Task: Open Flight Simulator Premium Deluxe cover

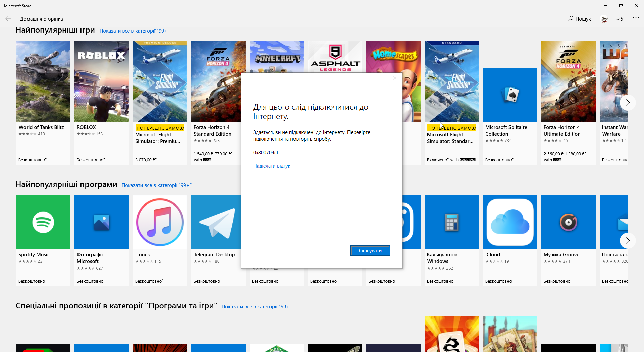Action: point(160,81)
